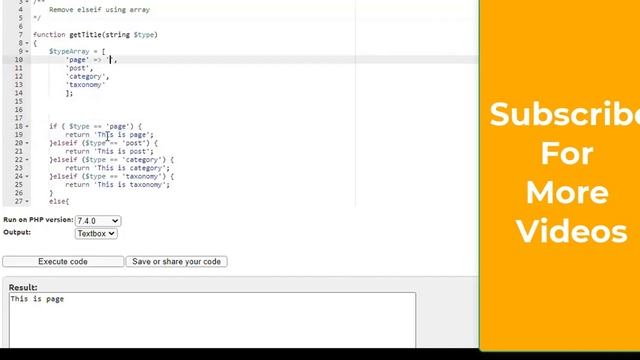Click the $typeArray variable name

click(x=69, y=51)
